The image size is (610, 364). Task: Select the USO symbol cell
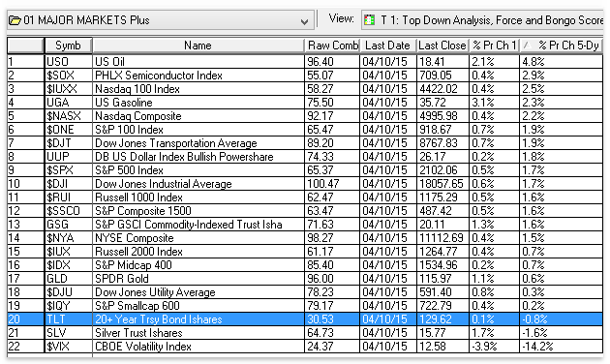click(x=69, y=62)
